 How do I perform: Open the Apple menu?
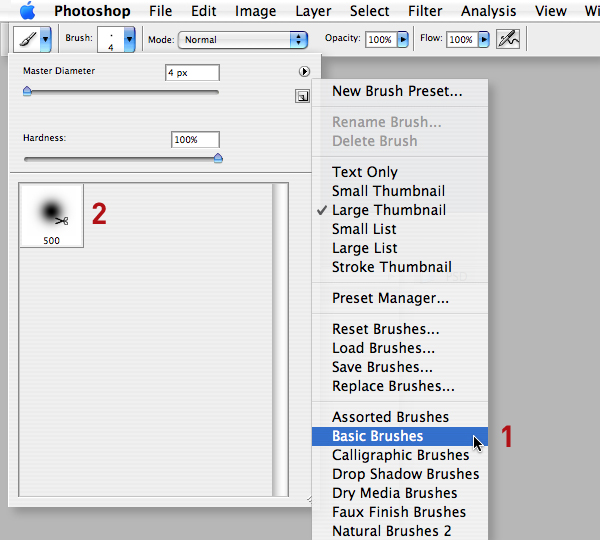click(28, 11)
